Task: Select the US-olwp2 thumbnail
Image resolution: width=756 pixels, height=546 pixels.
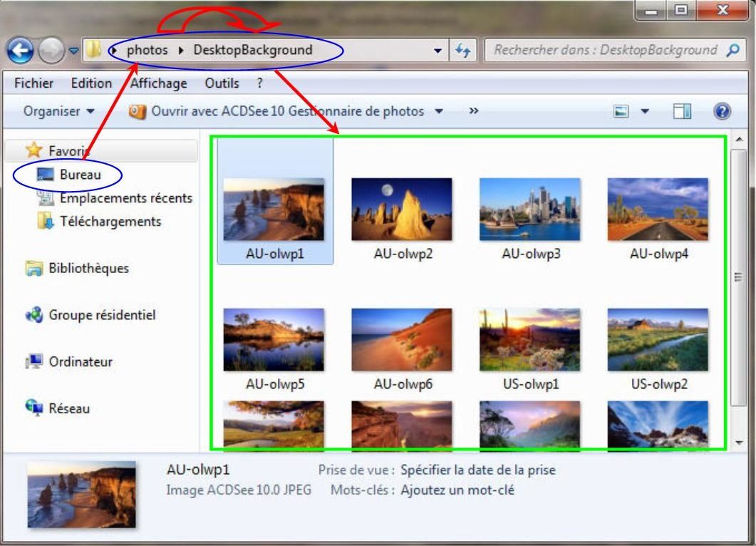Action: tap(658, 339)
